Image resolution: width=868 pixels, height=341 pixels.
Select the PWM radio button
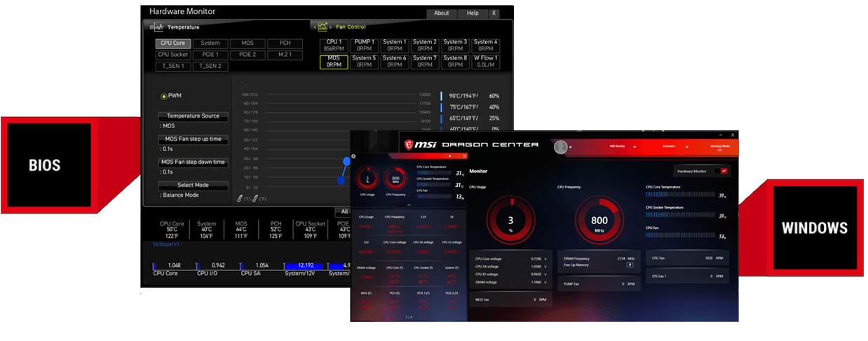coord(164,96)
